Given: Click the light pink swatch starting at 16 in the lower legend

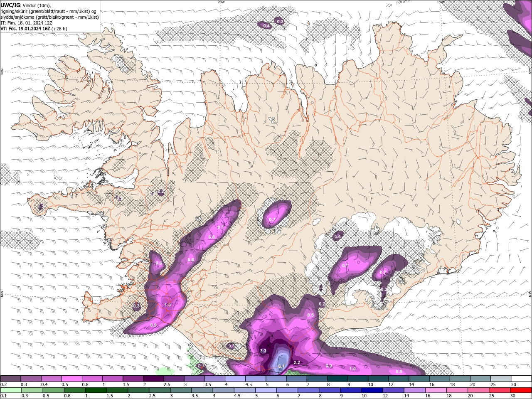Looking at the screenshot, I should 436,390.
